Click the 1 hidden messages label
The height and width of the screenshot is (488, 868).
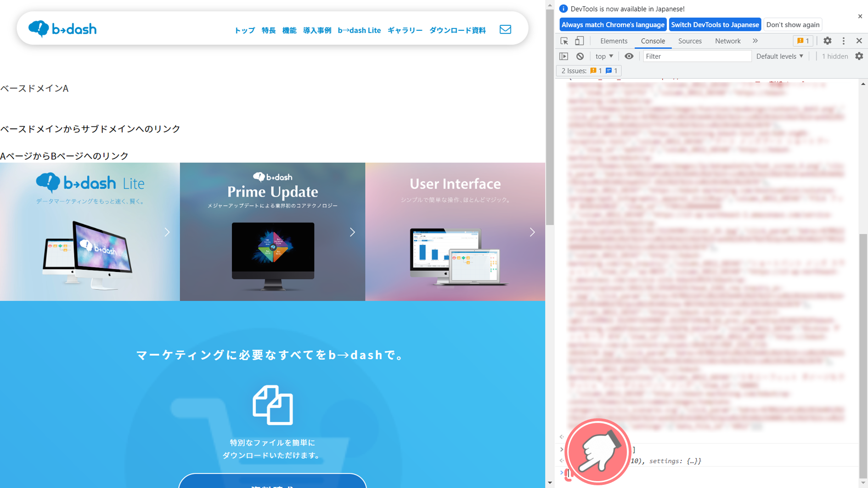pos(834,56)
